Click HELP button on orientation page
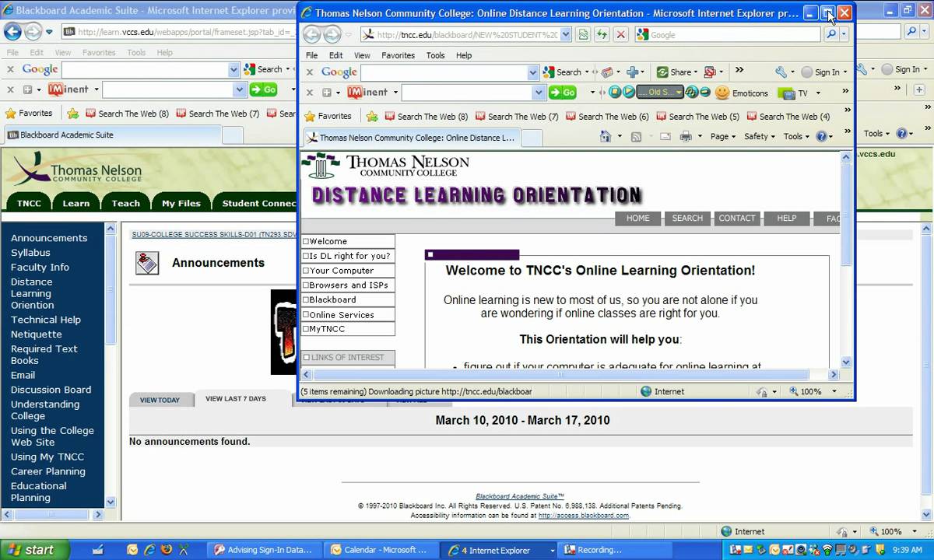 pyautogui.click(x=787, y=219)
